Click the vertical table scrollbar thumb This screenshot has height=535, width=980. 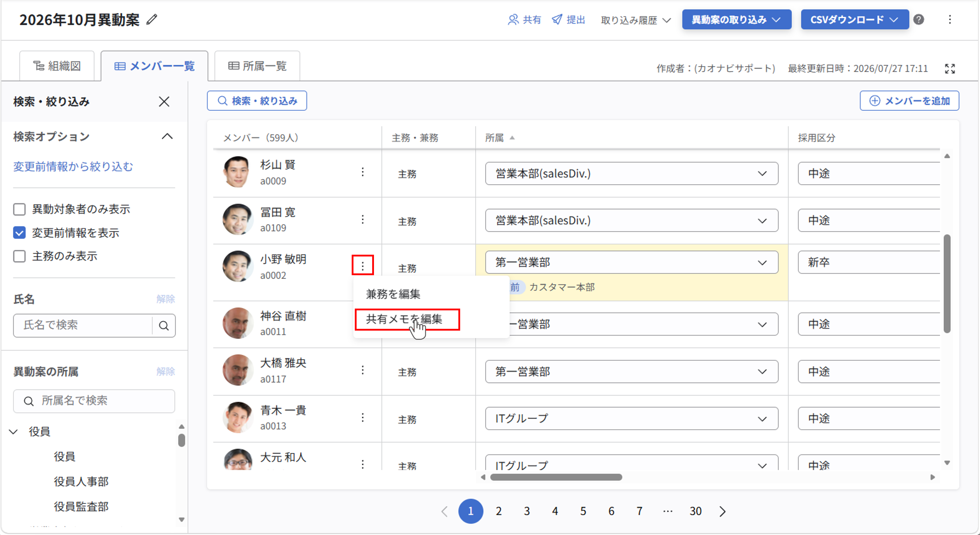point(947,284)
